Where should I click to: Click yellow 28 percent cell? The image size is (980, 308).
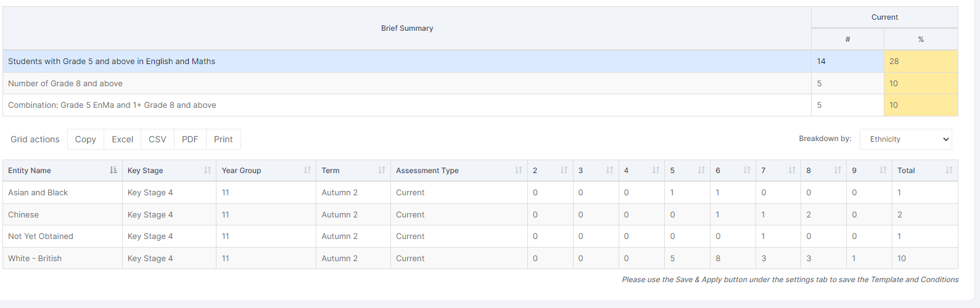tap(921, 62)
